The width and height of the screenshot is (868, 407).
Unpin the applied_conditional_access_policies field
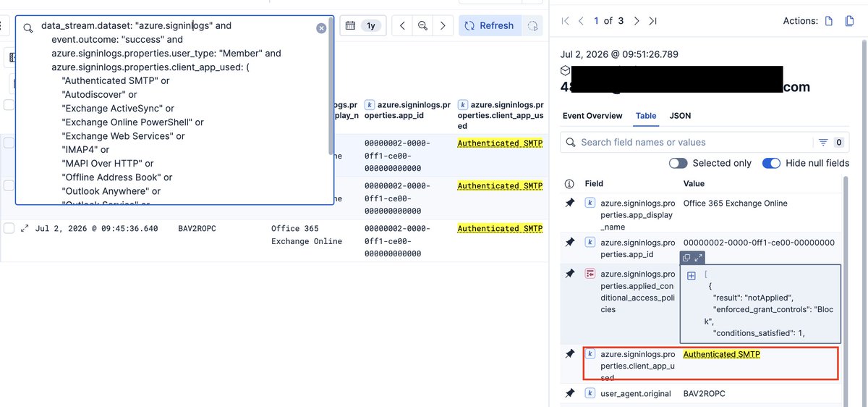click(x=569, y=274)
